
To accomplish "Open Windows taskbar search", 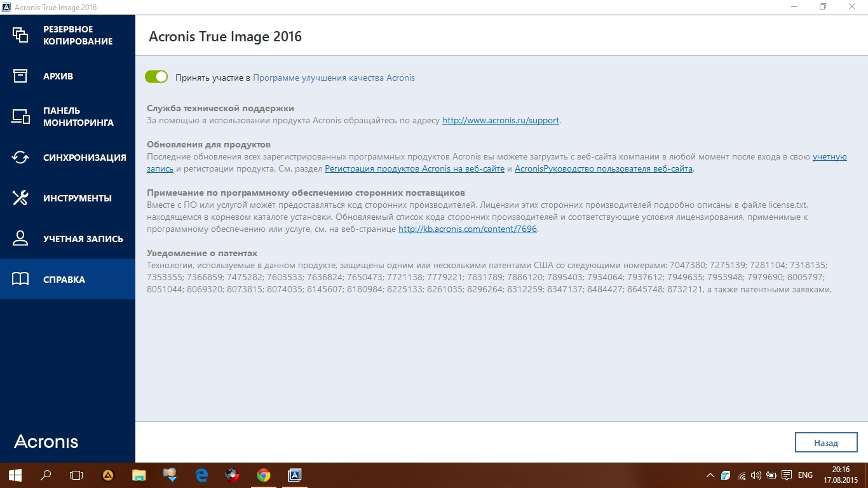I will tap(46, 475).
